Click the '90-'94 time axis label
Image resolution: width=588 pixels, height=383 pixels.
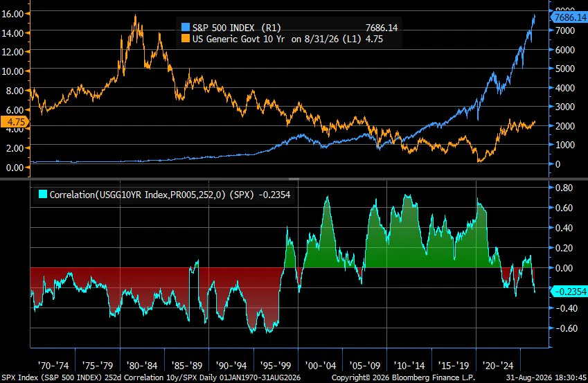[x=231, y=366]
